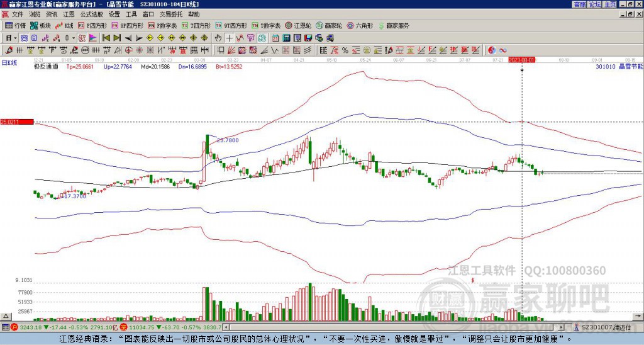
Task: Open the 江恩轮 tool
Action: coord(298,25)
